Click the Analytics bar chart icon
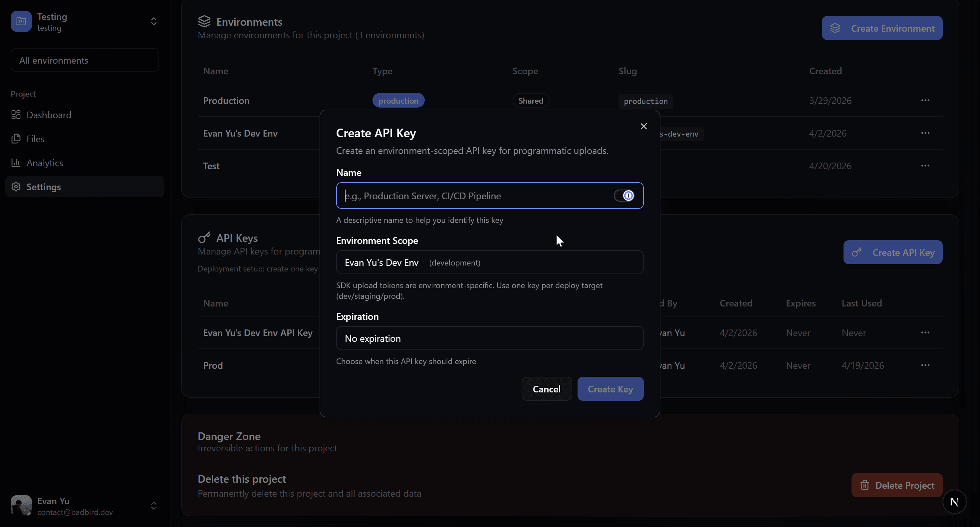Screen dimensions: 980x527 [x=16, y=163]
